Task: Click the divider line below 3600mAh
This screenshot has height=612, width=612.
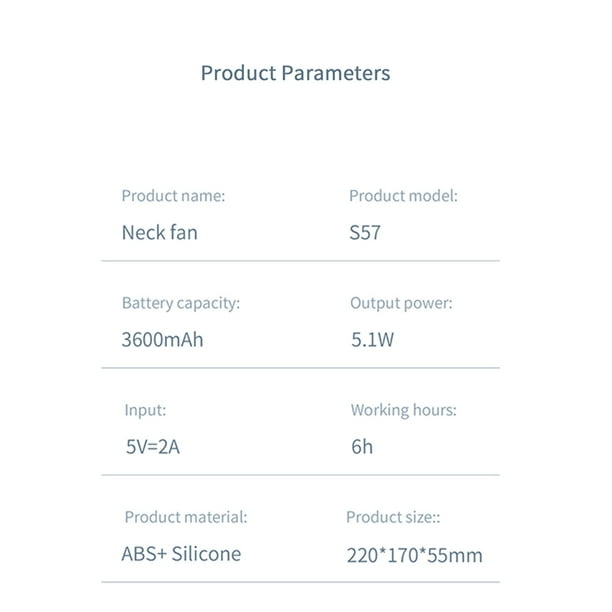Action: pos(301,368)
